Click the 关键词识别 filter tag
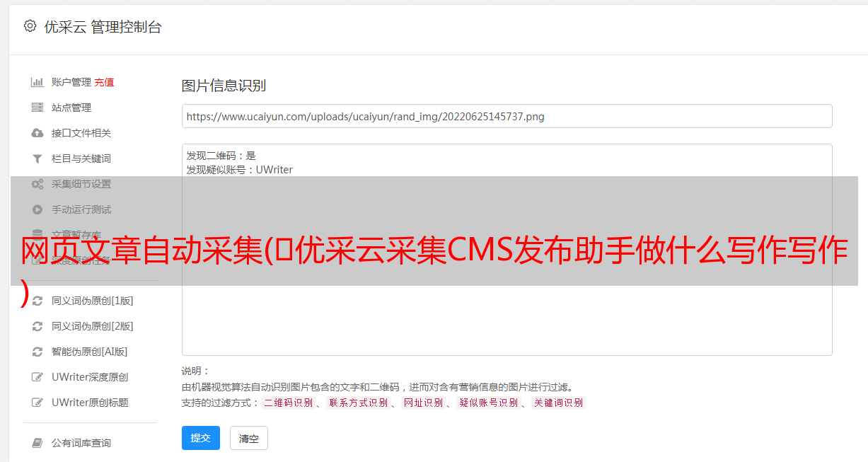 point(559,403)
